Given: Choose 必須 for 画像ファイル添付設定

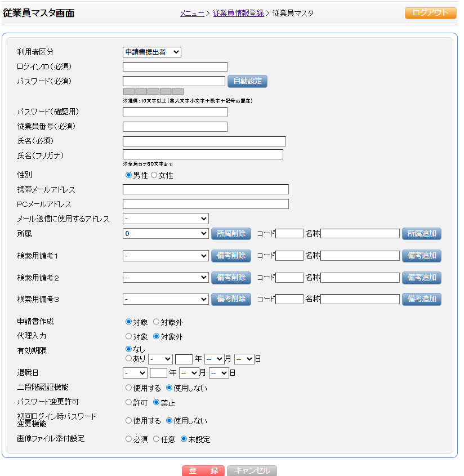Looking at the screenshot, I should pos(128,439).
